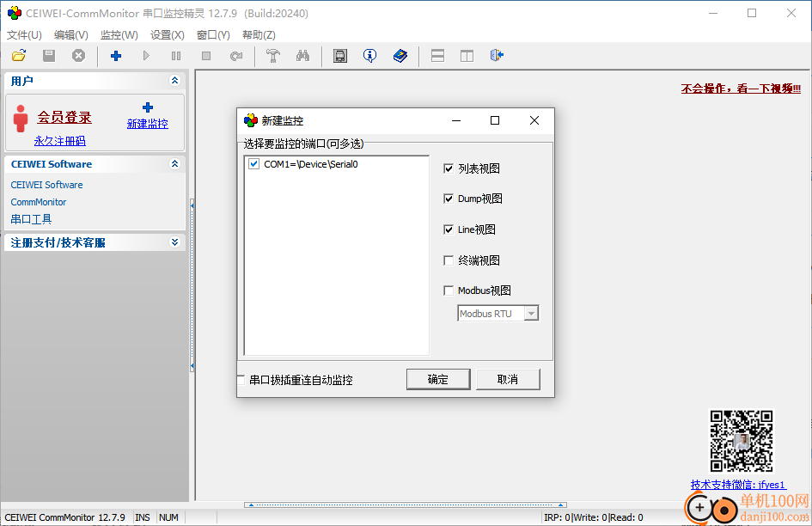
Task: Open the CEIWEI Software sidebar link
Action: [x=46, y=185]
